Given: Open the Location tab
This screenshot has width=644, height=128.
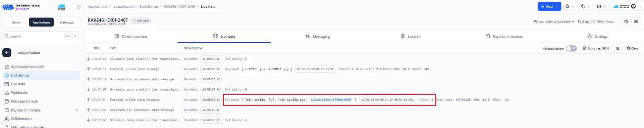Looking at the screenshot, I should (411, 36).
